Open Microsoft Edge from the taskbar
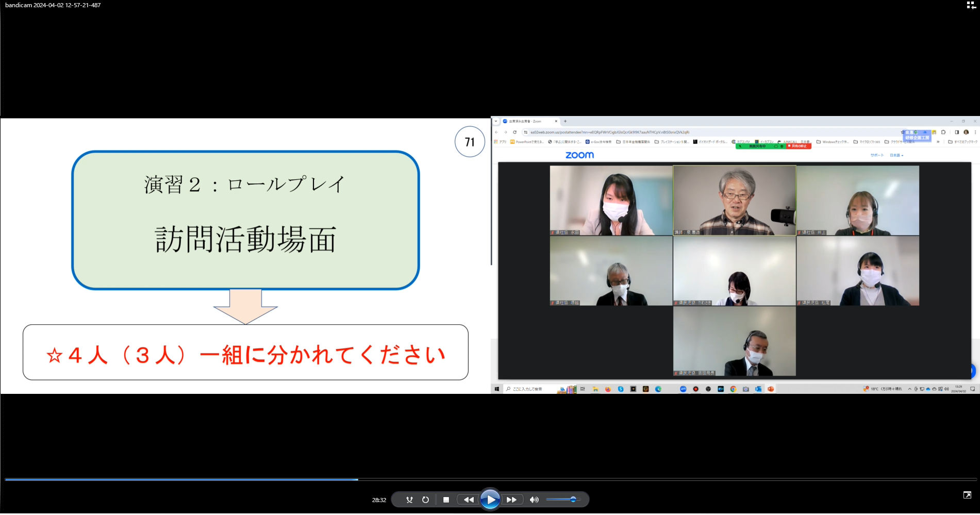 [658, 389]
